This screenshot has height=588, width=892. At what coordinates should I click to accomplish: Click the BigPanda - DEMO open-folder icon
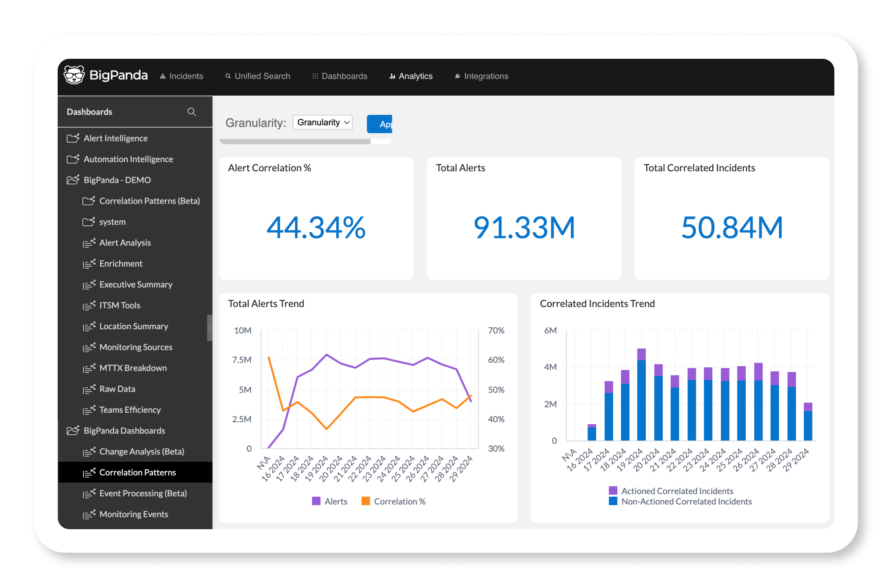tap(73, 180)
